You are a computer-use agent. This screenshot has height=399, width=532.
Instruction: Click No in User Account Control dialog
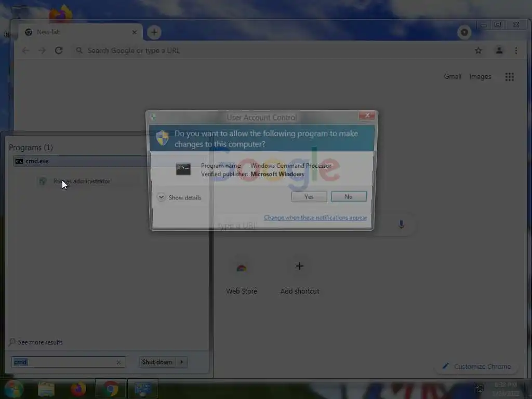[x=349, y=196]
